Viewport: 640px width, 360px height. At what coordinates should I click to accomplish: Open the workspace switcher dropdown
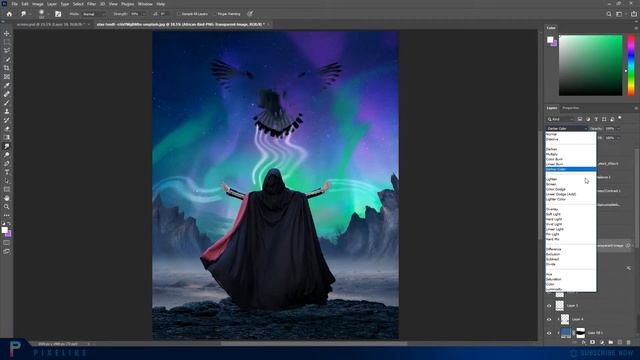(x=620, y=14)
